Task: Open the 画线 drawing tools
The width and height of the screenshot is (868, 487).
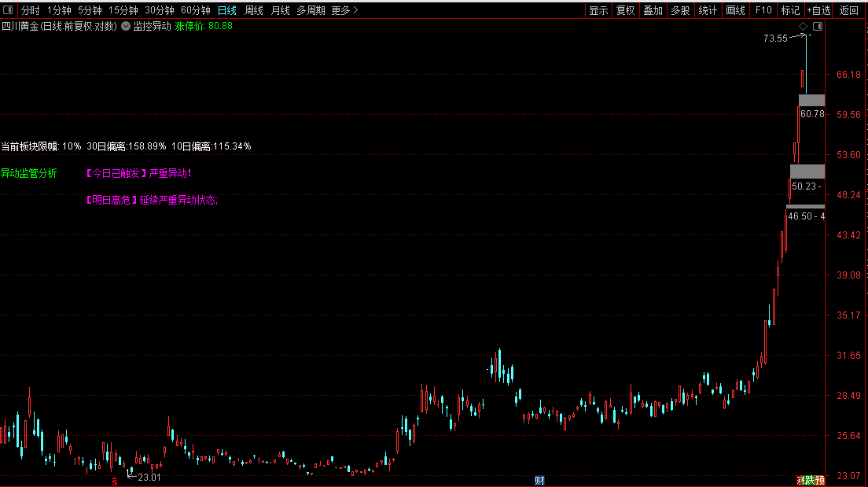Action: pos(736,10)
